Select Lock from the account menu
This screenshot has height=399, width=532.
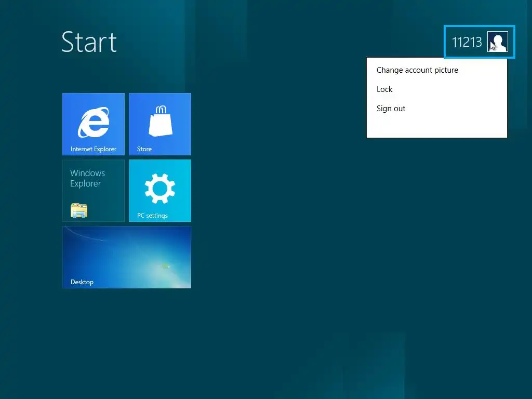[384, 89]
